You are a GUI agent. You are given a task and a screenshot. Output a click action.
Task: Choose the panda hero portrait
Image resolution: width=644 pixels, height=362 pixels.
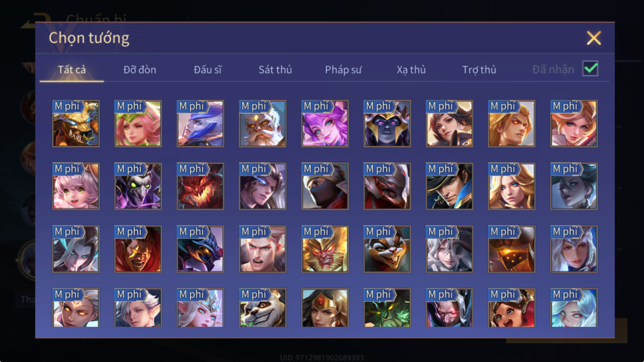263,308
